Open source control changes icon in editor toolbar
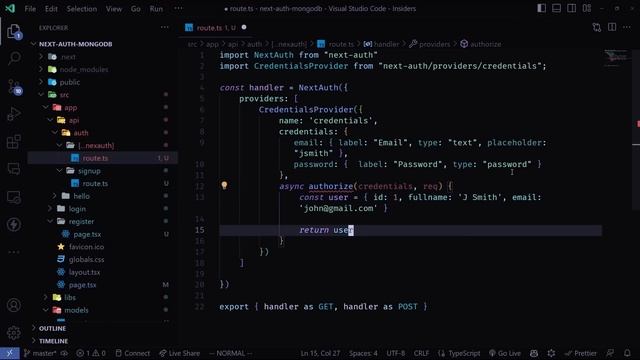This screenshot has height=360, width=640. pos(597,27)
